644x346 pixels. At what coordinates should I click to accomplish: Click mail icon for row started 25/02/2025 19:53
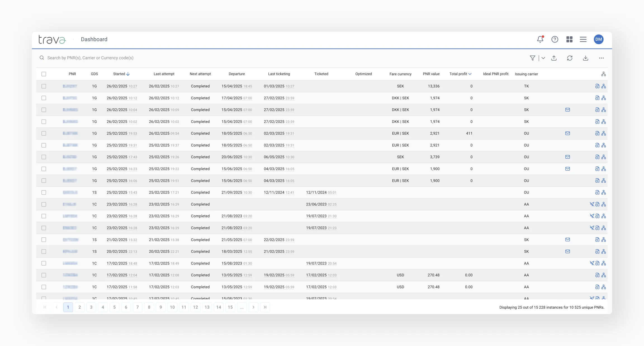(x=568, y=133)
